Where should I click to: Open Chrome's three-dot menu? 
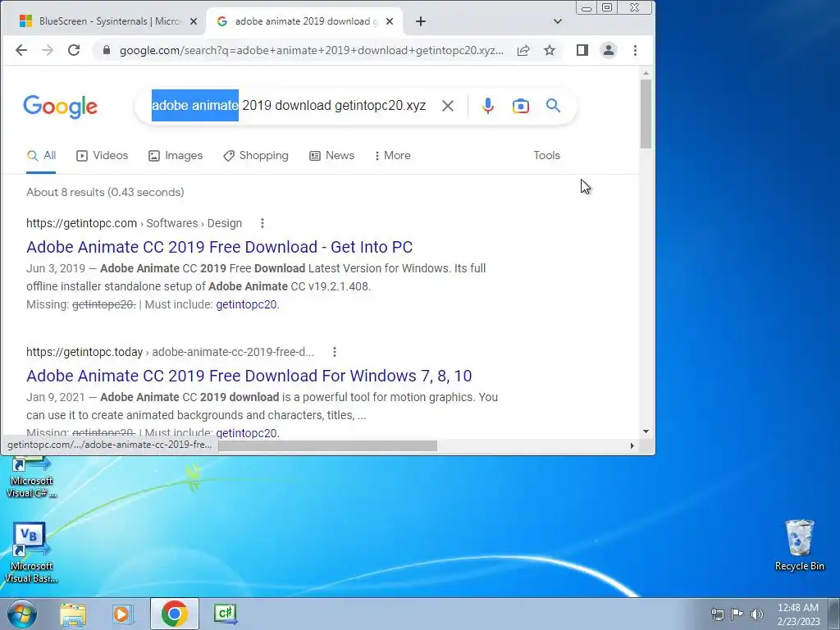(x=636, y=50)
